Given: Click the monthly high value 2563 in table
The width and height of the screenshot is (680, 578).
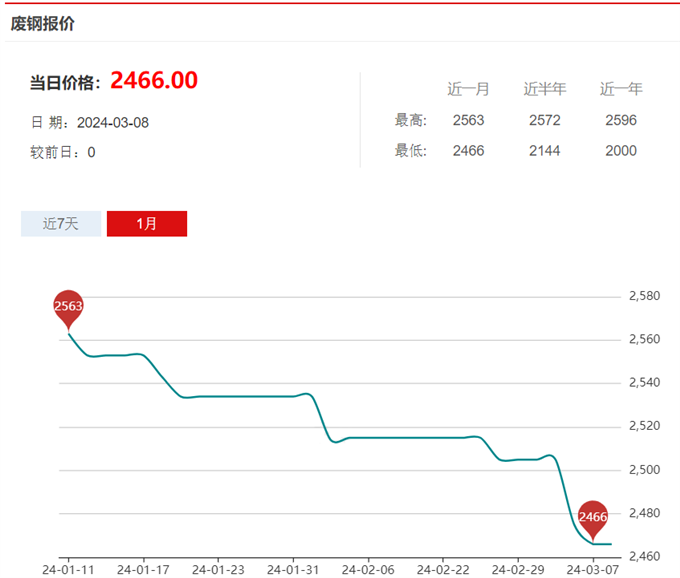Looking at the screenshot, I should point(468,120).
